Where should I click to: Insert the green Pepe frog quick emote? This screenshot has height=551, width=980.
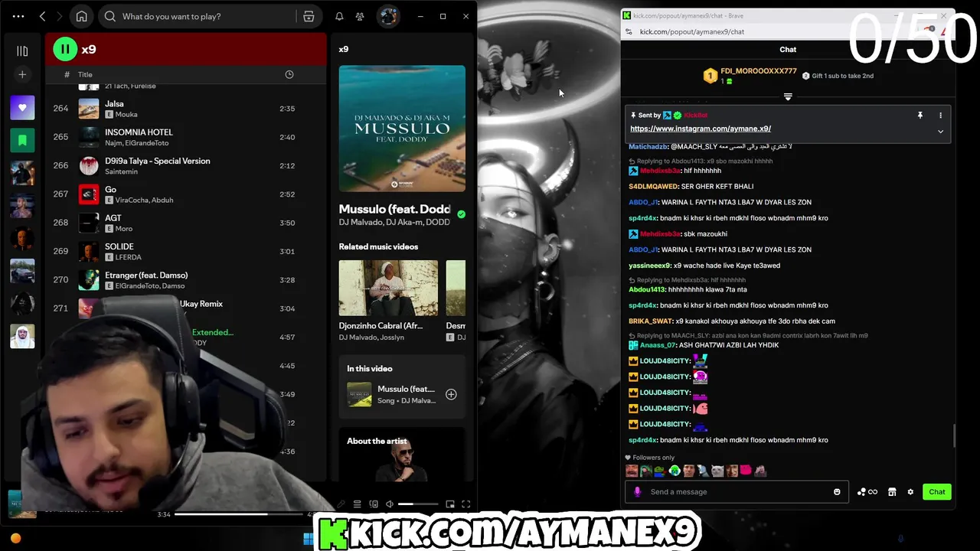coord(660,471)
